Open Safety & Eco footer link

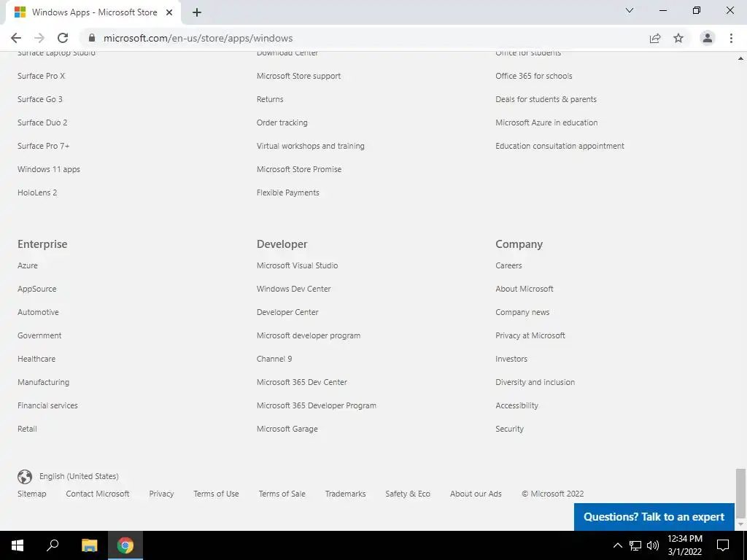tap(408, 494)
